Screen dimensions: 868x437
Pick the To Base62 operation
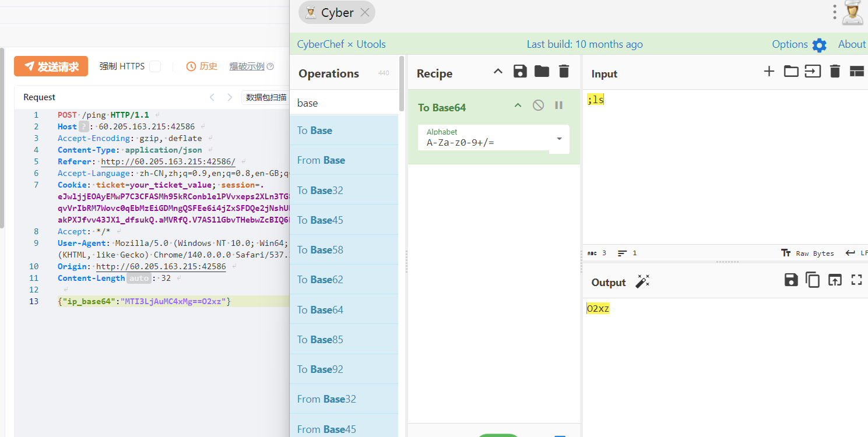(x=344, y=280)
